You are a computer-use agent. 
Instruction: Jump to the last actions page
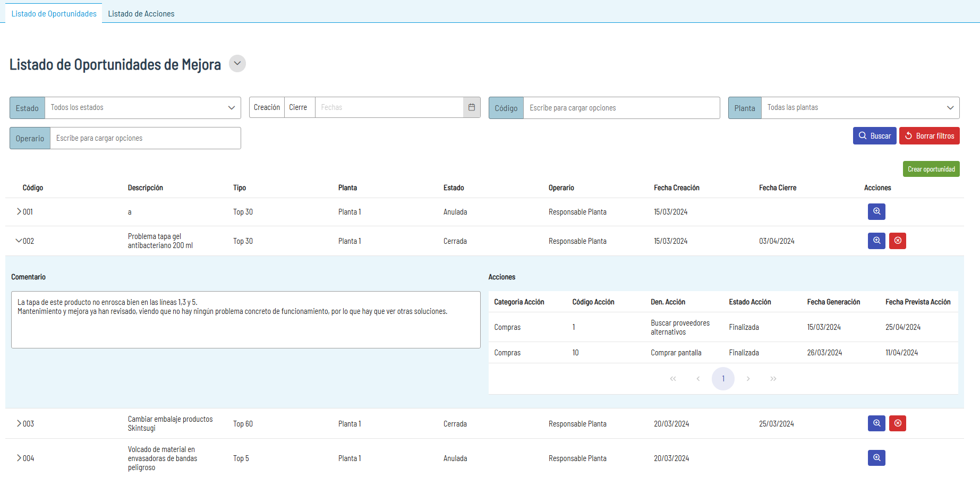pyautogui.click(x=773, y=379)
